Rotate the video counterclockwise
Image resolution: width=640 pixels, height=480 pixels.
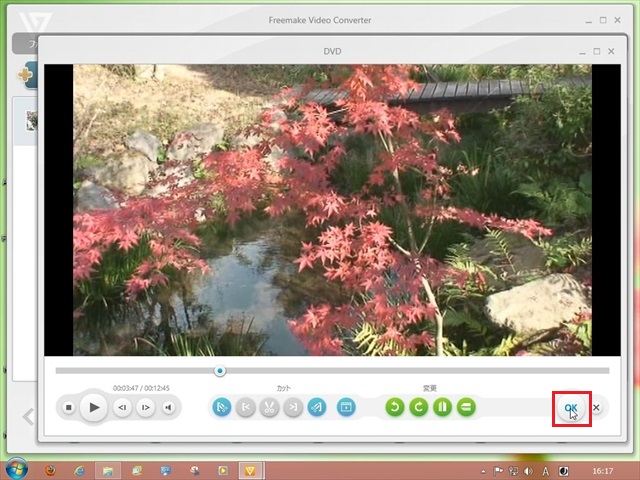tap(395, 407)
